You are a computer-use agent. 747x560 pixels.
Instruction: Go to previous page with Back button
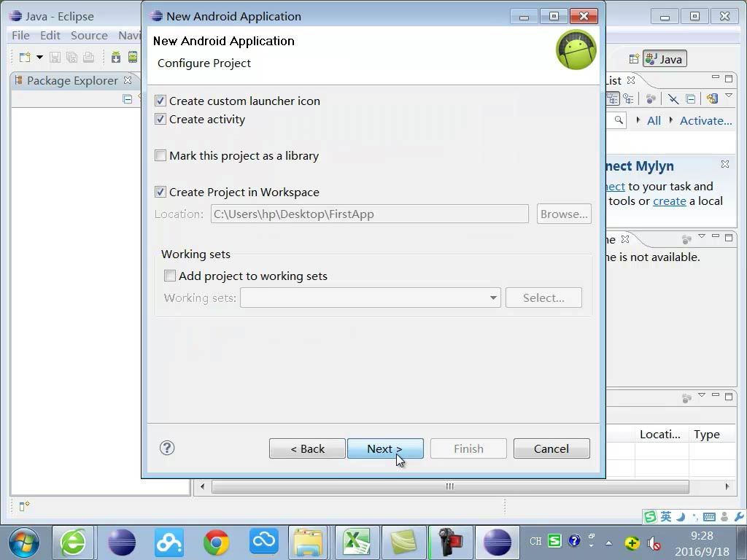307,448
